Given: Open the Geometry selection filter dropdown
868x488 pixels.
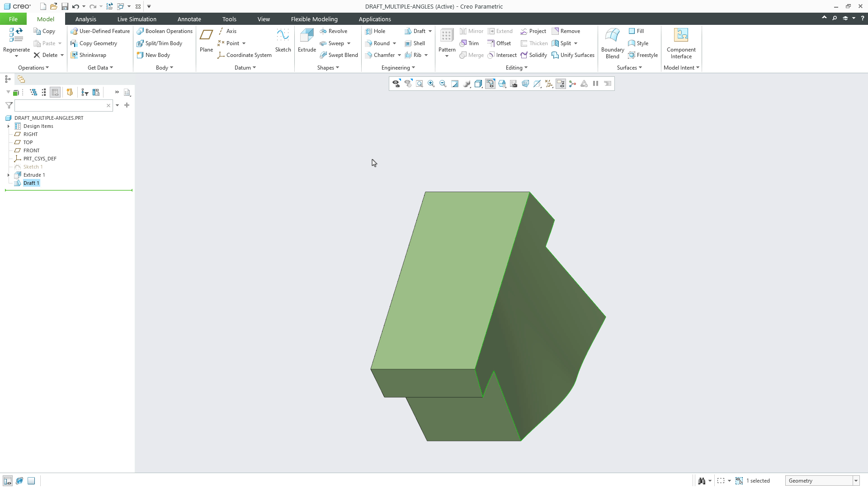Looking at the screenshot, I should [856, 480].
